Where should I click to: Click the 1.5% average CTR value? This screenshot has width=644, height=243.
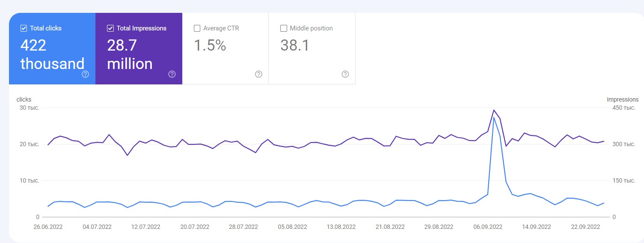(210, 45)
